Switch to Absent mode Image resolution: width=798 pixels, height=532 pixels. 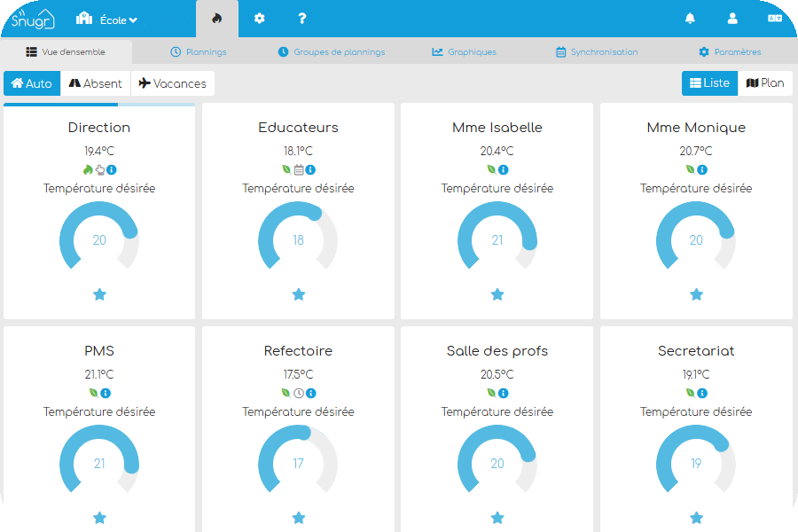96,83
